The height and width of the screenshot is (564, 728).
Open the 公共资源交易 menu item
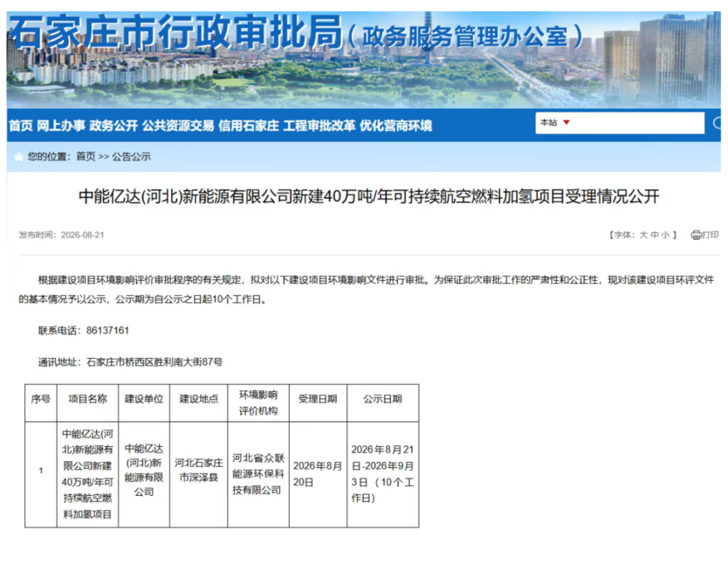click(x=178, y=125)
